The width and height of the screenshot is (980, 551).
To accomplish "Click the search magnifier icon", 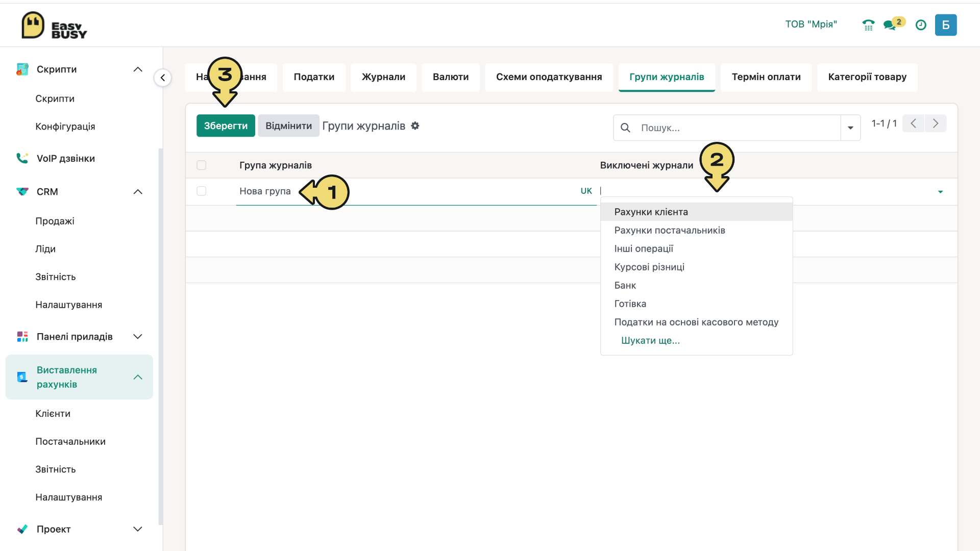I will click(x=625, y=128).
